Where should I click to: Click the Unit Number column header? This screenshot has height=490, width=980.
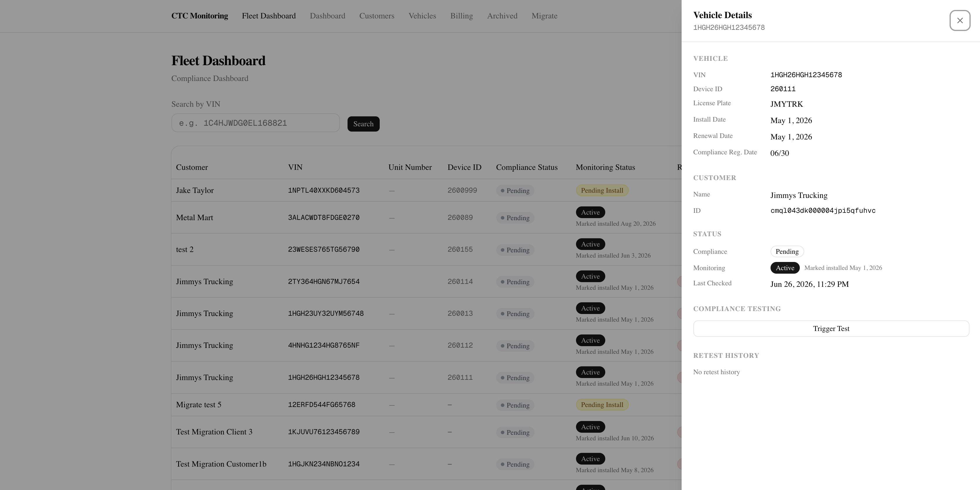[410, 167]
